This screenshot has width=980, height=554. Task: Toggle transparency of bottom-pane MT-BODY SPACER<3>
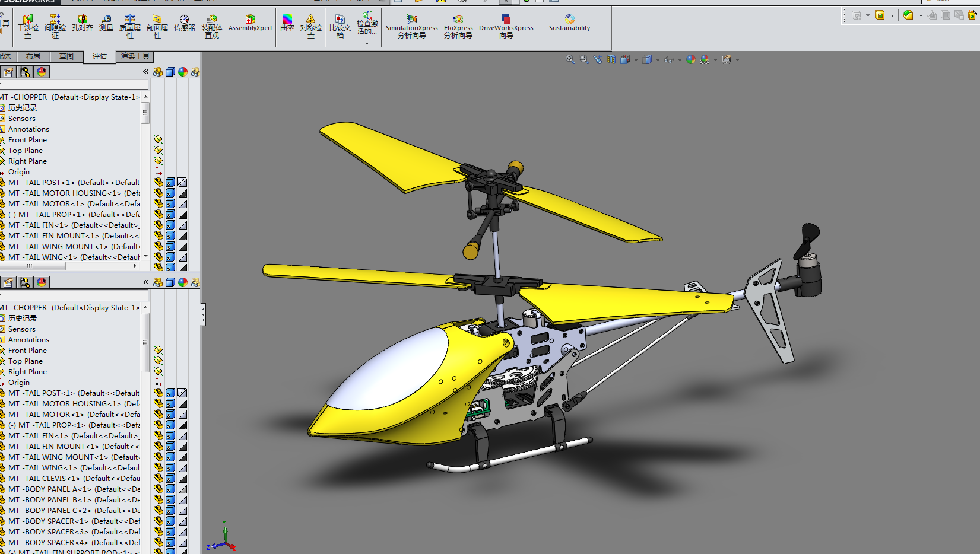183,531
